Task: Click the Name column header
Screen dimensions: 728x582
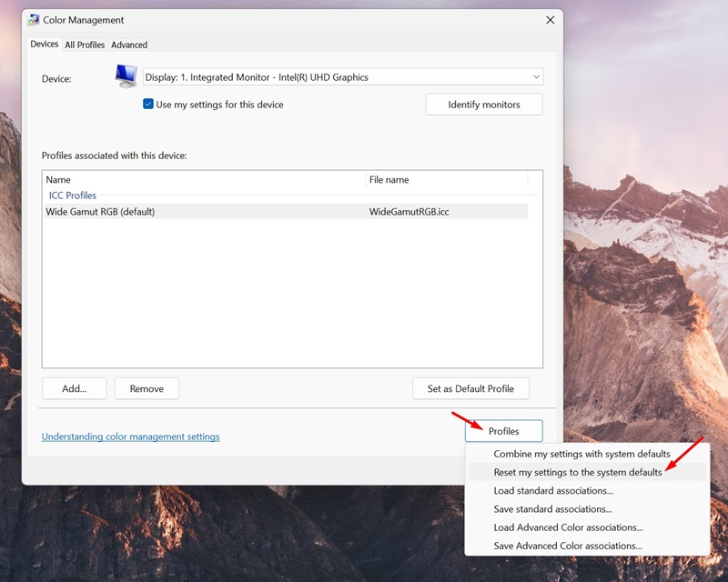Action: 205,180
